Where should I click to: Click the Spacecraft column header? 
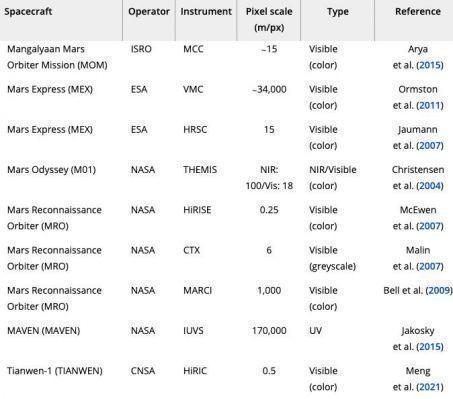tap(28, 12)
